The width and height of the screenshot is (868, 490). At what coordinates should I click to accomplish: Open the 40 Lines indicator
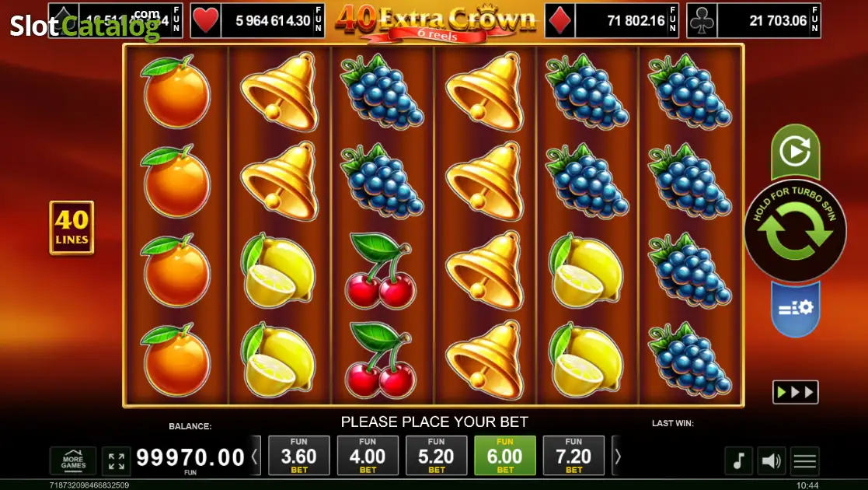pyautogui.click(x=71, y=228)
